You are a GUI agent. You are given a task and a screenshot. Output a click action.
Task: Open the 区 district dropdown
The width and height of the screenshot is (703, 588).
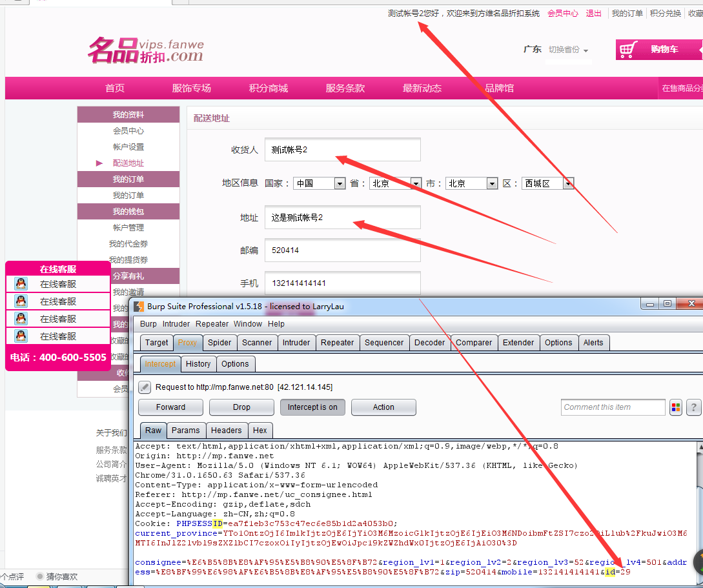point(548,183)
